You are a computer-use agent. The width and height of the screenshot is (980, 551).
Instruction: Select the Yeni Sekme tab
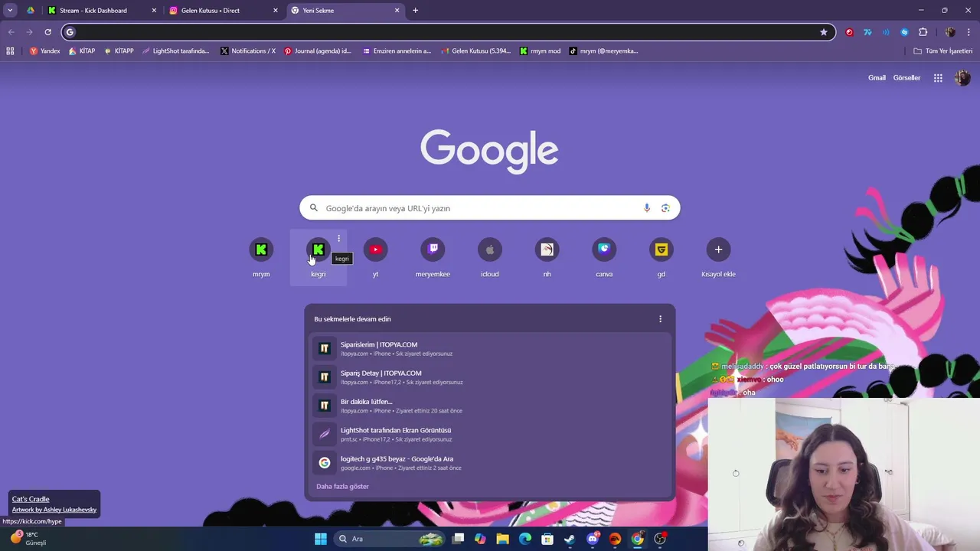point(345,11)
